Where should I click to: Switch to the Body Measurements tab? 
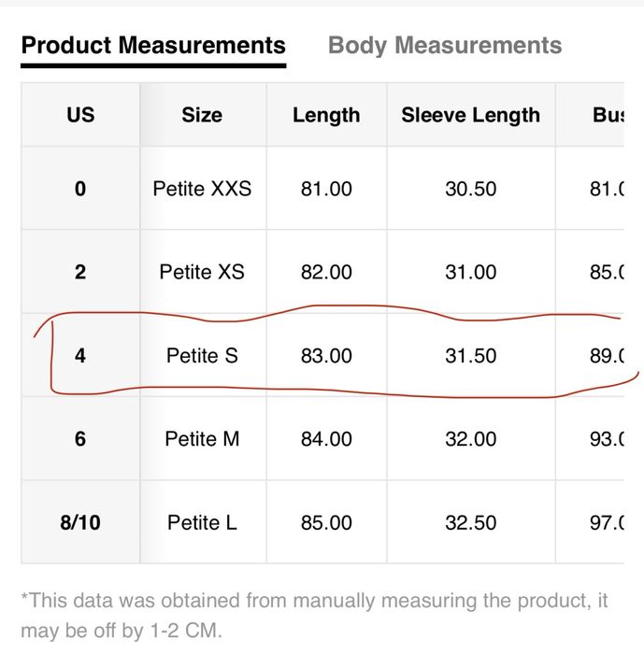tap(445, 45)
